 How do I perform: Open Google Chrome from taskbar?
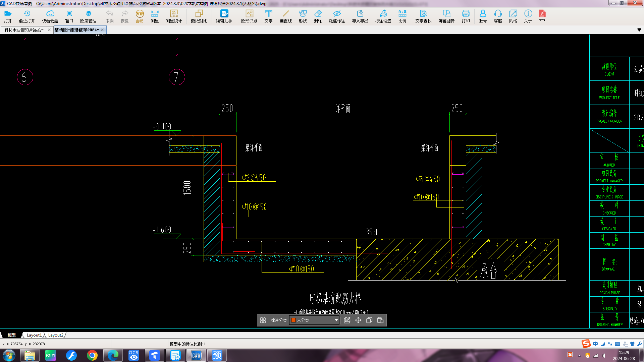pos(92,355)
